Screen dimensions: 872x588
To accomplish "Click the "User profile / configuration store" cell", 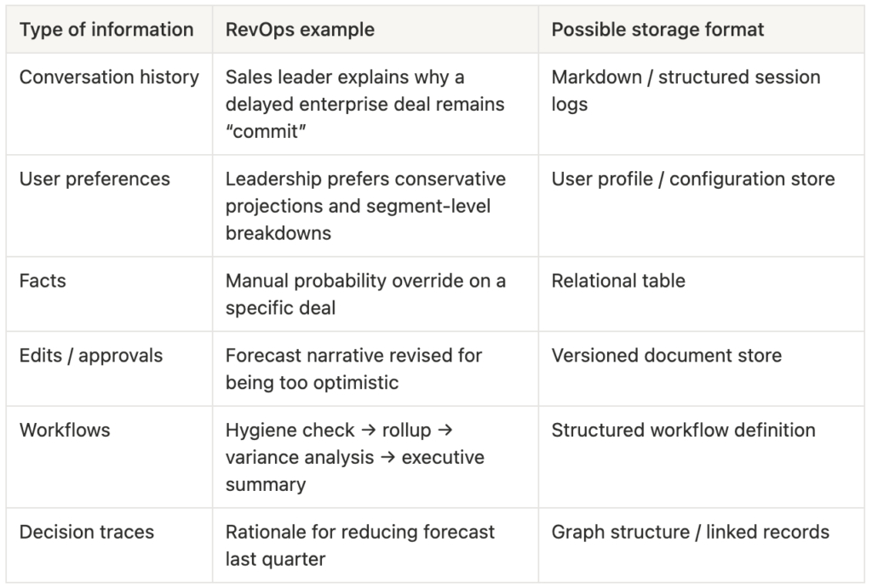I will 693,179.
